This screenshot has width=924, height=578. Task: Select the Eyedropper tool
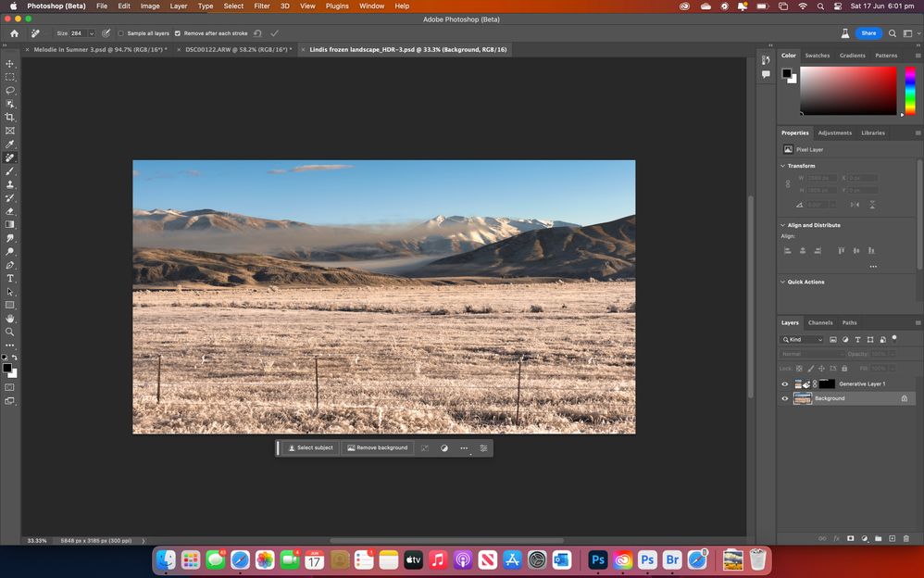[x=10, y=144]
